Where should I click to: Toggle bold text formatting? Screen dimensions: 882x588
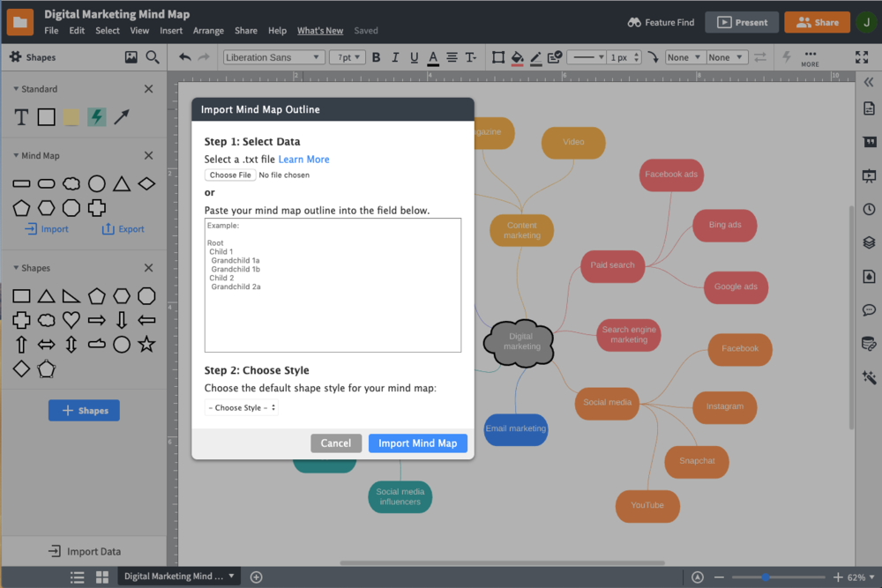click(376, 57)
